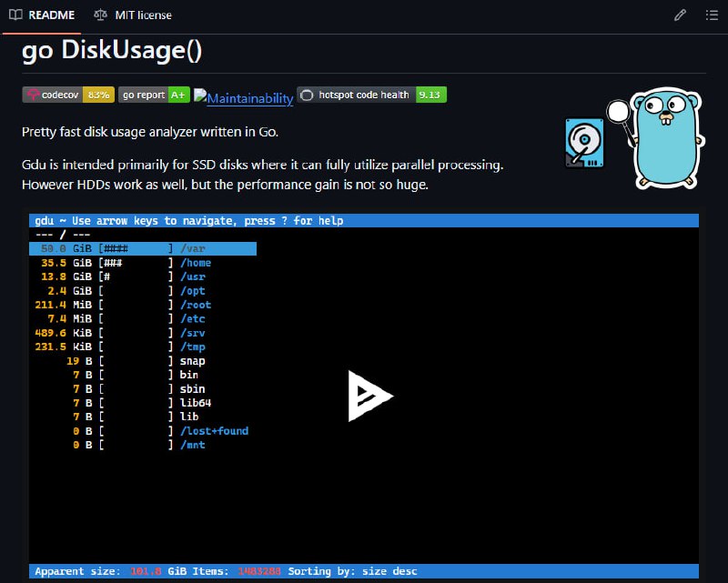Click the /var row in terminal demo

point(143,248)
